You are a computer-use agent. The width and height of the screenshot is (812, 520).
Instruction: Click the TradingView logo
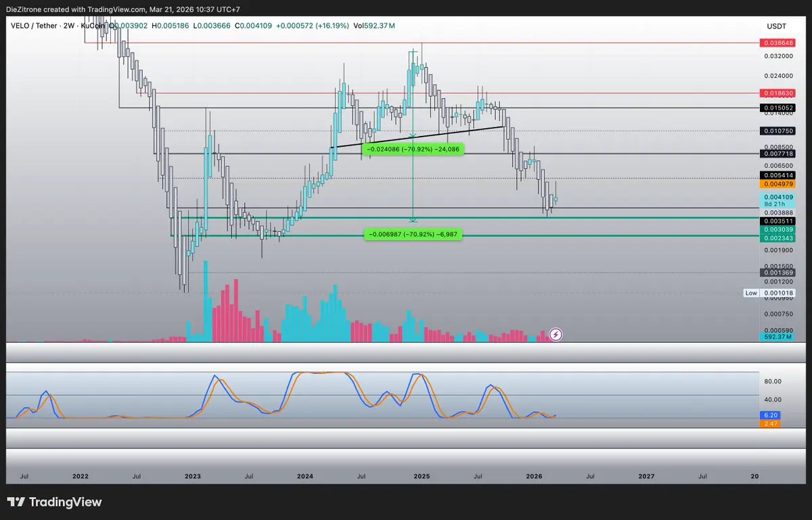point(54,502)
